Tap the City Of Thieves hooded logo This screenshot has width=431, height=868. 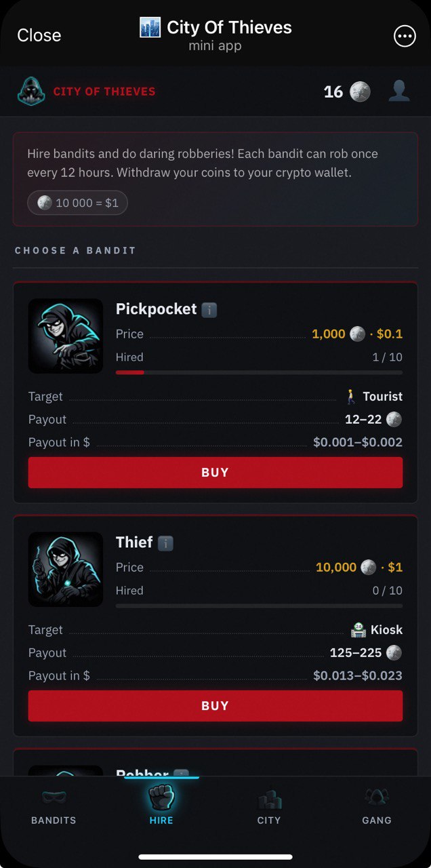[30, 92]
